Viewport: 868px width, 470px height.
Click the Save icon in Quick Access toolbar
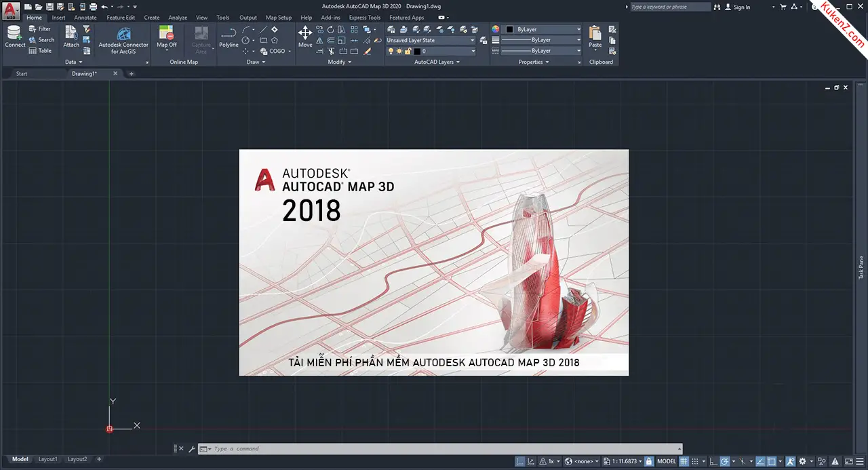[50, 7]
